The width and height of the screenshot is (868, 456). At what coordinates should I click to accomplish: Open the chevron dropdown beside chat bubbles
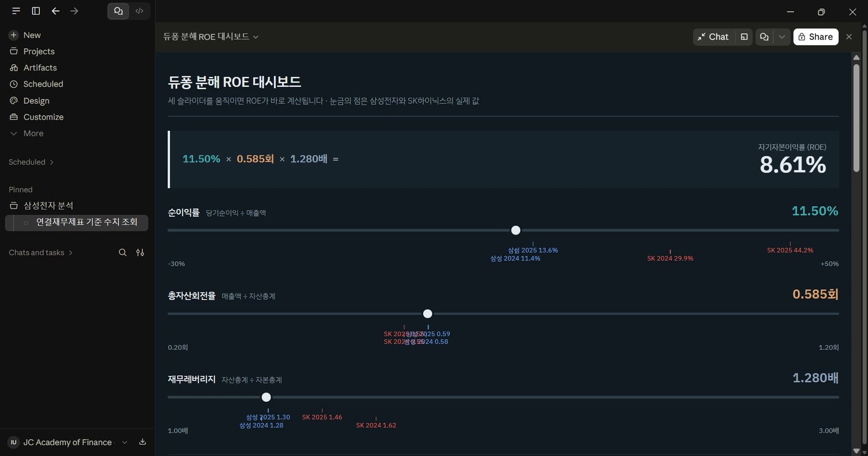pos(782,37)
